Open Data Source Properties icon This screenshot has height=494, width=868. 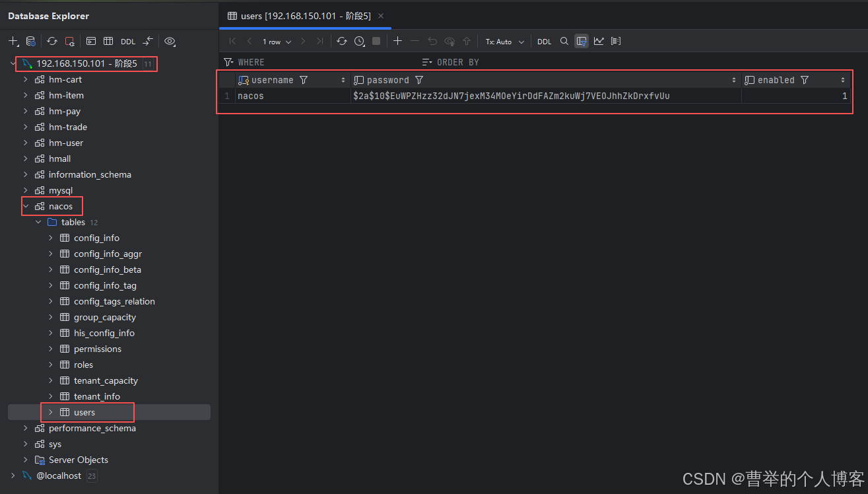(x=30, y=41)
